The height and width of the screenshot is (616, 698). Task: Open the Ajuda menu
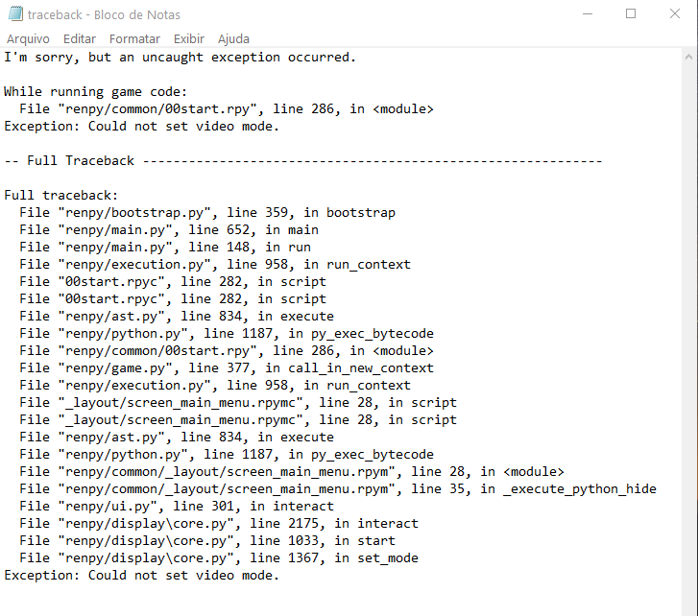233,39
